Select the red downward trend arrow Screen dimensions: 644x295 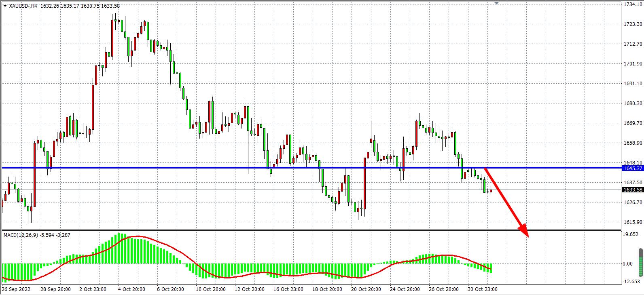(507, 202)
